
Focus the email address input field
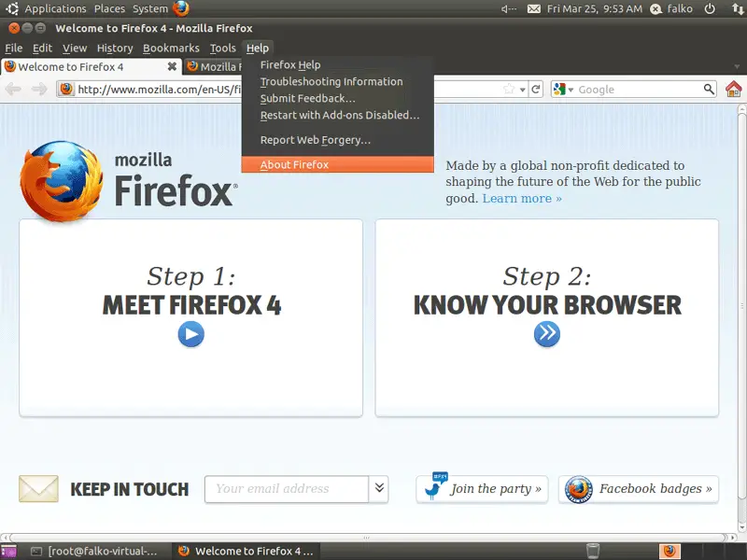click(x=287, y=488)
